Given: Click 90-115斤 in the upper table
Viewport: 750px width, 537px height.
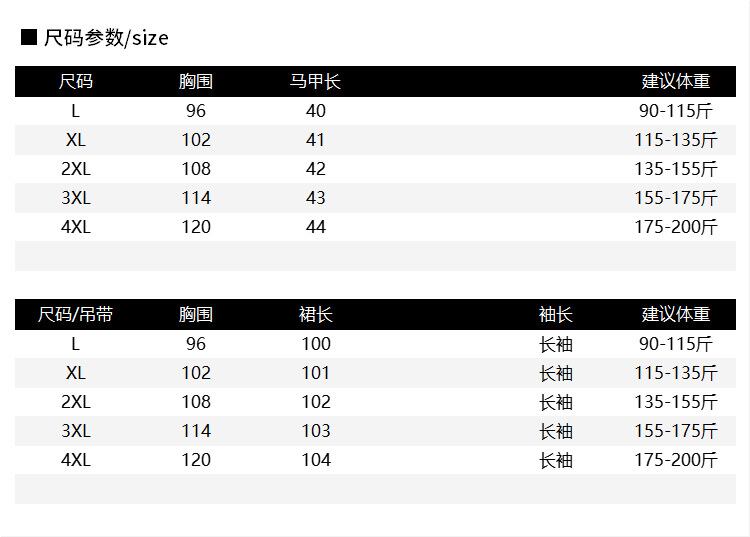Looking at the screenshot, I should (675, 111).
